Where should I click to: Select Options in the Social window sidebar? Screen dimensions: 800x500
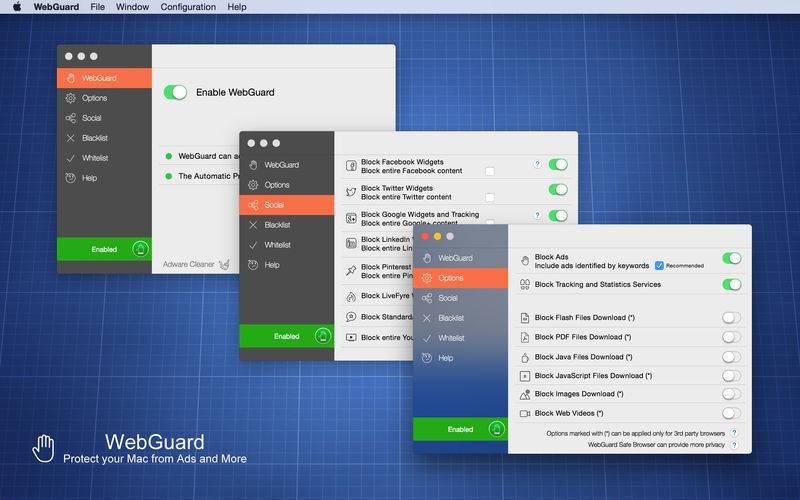[x=287, y=185]
